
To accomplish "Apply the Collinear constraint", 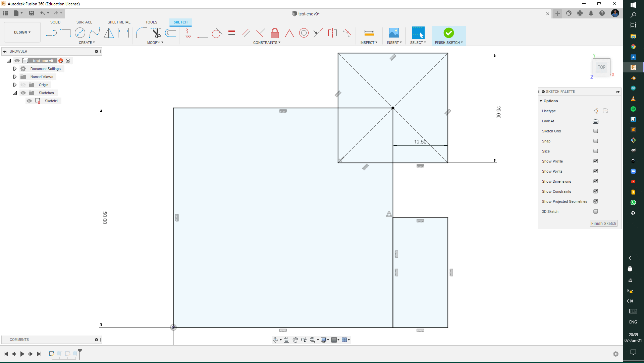I will [x=318, y=33].
